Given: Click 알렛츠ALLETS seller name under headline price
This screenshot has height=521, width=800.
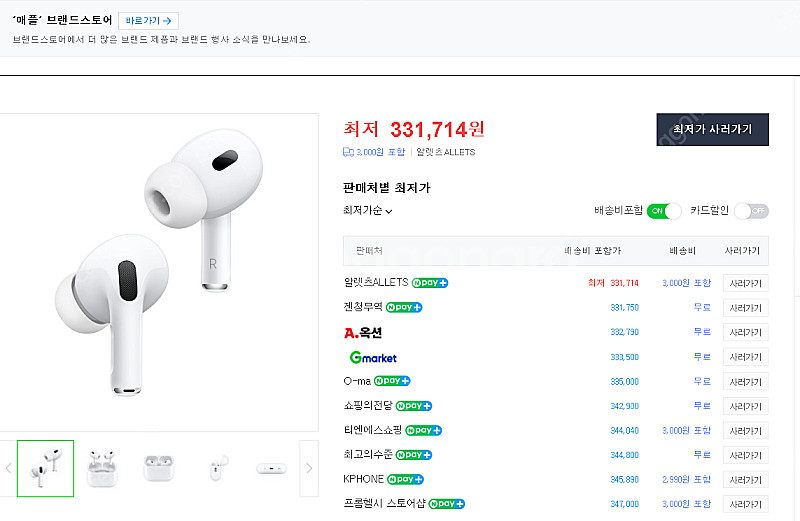Looking at the screenshot, I should pos(445,152).
